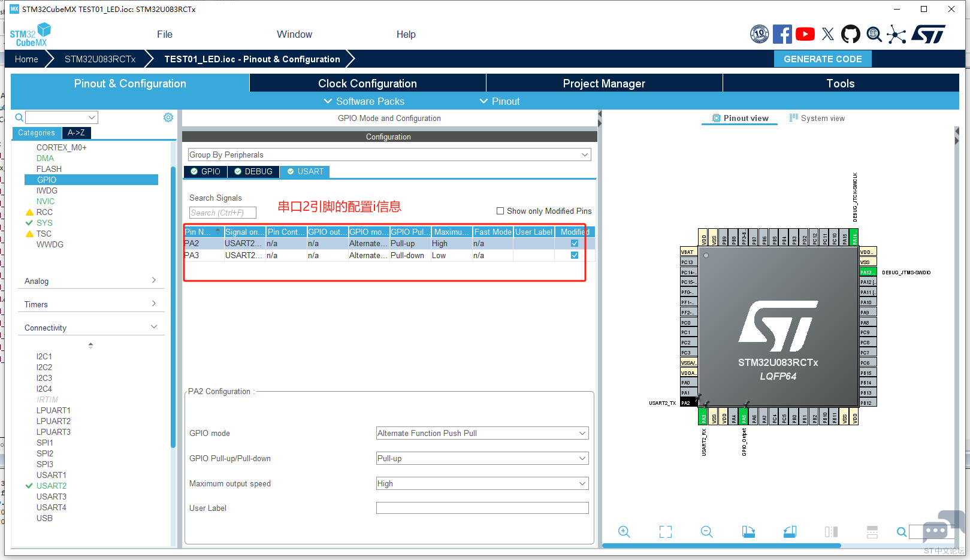The width and height of the screenshot is (970, 560).
Task: Open the peripheral search combo box
Action: pyautogui.click(x=62, y=117)
